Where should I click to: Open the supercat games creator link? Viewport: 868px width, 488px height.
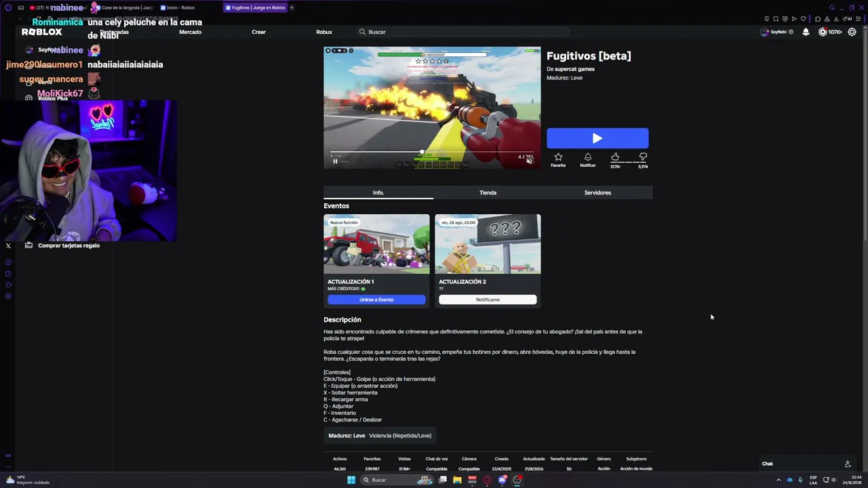(x=574, y=69)
